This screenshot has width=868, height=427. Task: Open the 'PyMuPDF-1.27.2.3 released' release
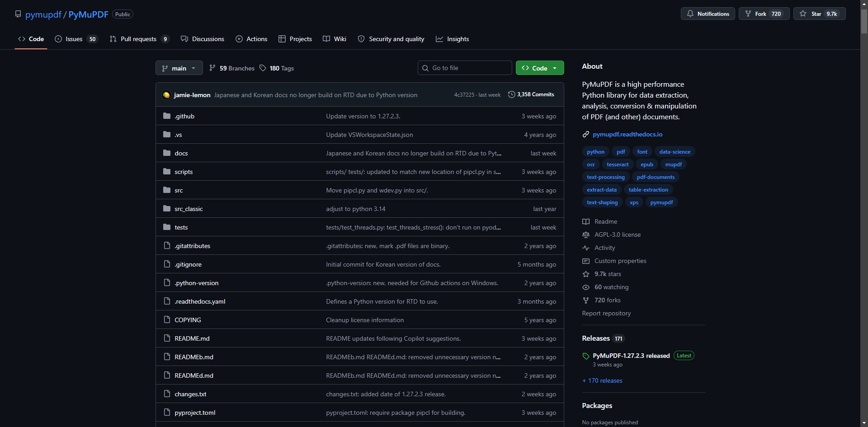631,356
